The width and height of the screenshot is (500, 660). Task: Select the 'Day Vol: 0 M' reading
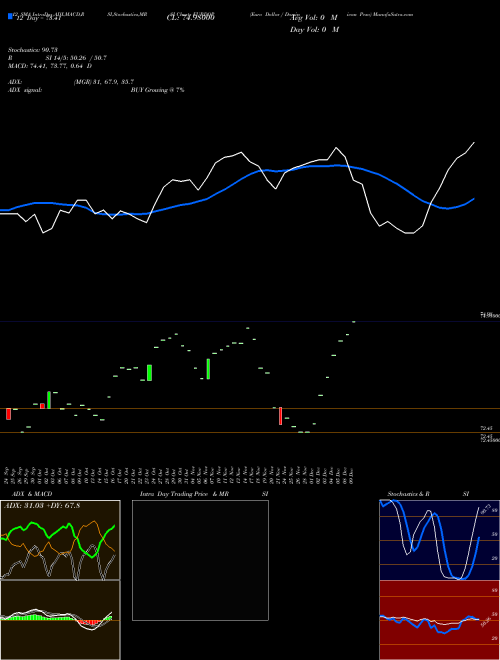pos(315,30)
